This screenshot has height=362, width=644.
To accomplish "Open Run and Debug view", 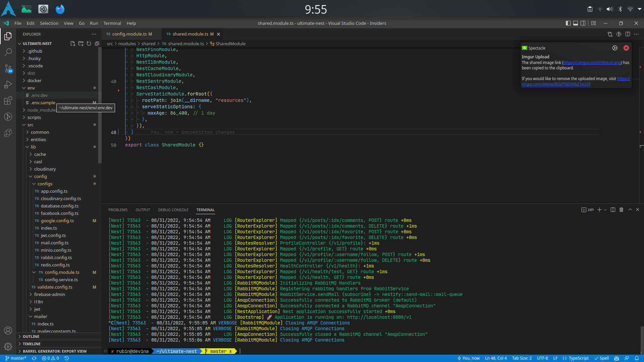I will (x=8, y=84).
